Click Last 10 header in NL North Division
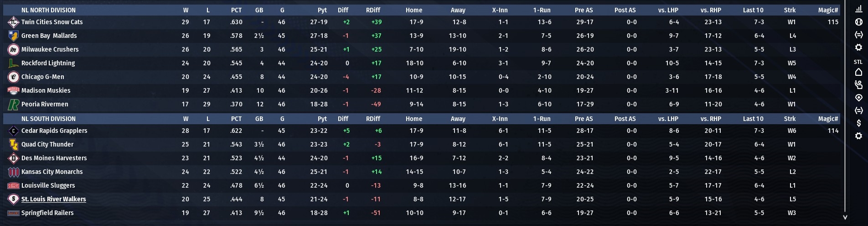This screenshot has height=226, width=868. click(x=753, y=10)
